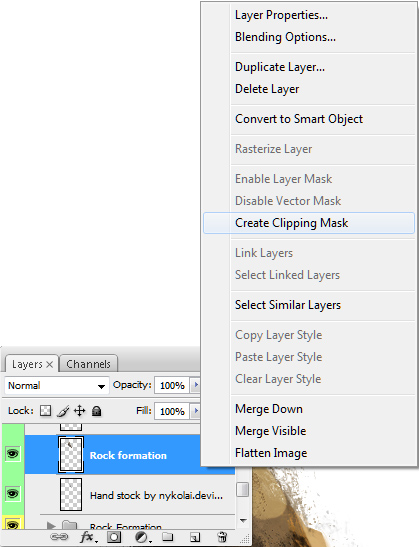Image resolution: width=419 pixels, height=547 pixels.
Task: Open the Opacity slider arrow
Action: coord(196,385)
